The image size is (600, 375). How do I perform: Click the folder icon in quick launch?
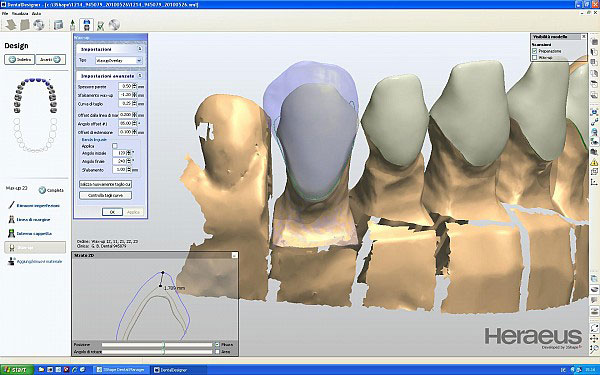(x=41, y=370)
